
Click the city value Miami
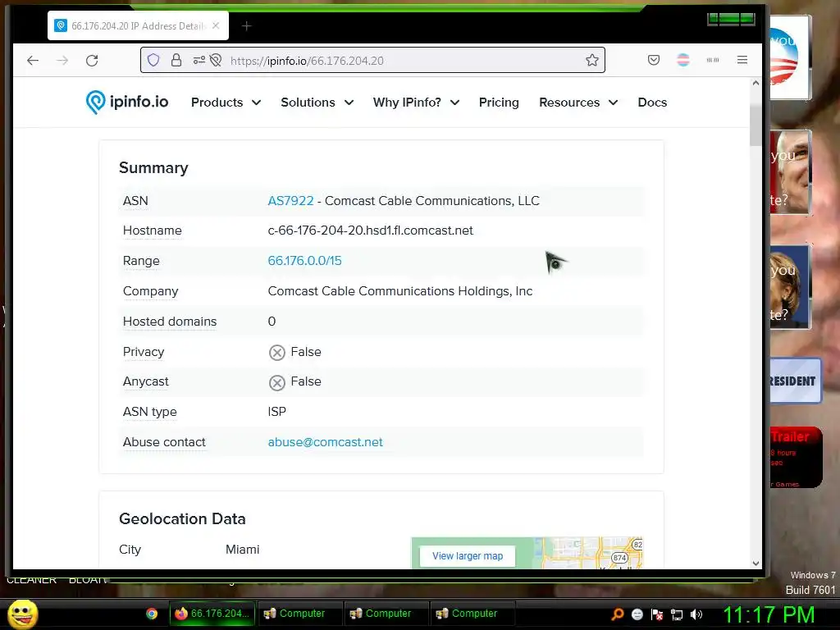[242, 550]
